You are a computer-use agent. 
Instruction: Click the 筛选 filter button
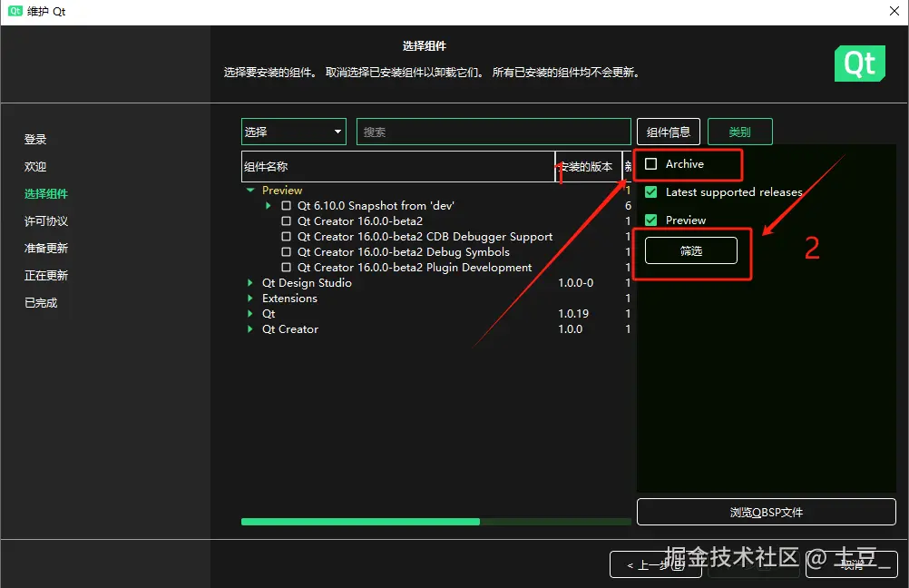pyautogui.click(x=691, y=250)
